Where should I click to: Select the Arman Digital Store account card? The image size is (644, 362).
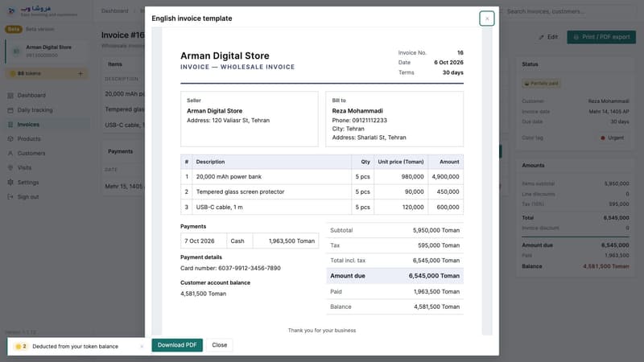47,51
